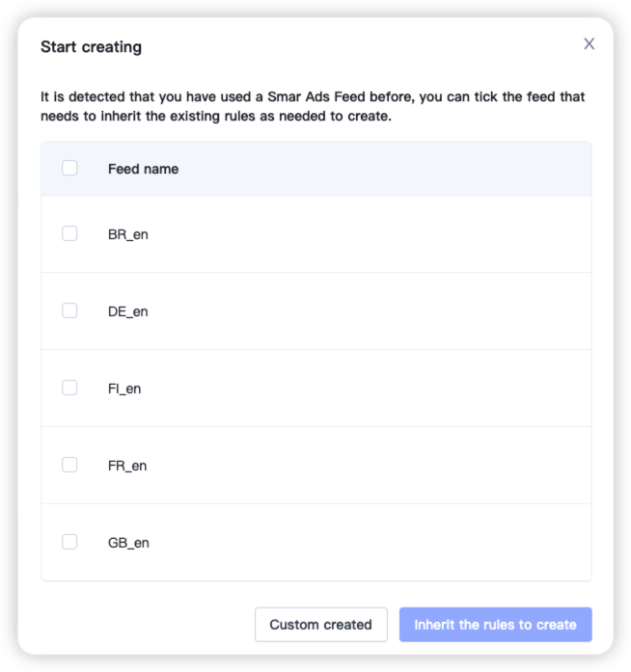631x672 pixels.
Task: Toggle the GB_en feed checkbox
Action: coord(69,542)
